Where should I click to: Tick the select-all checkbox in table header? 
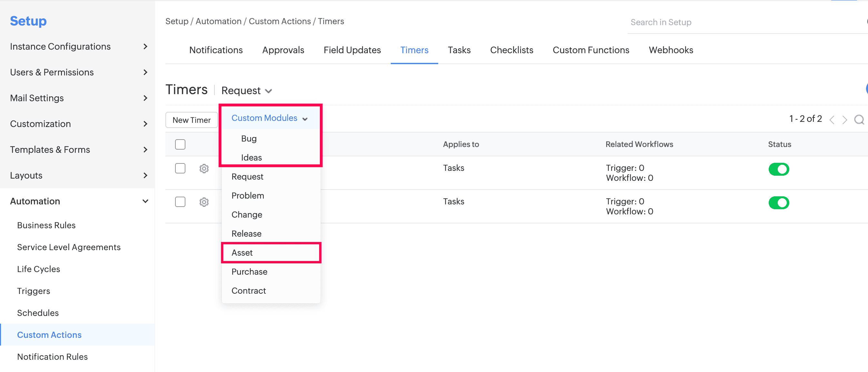(x=180, y=144)
